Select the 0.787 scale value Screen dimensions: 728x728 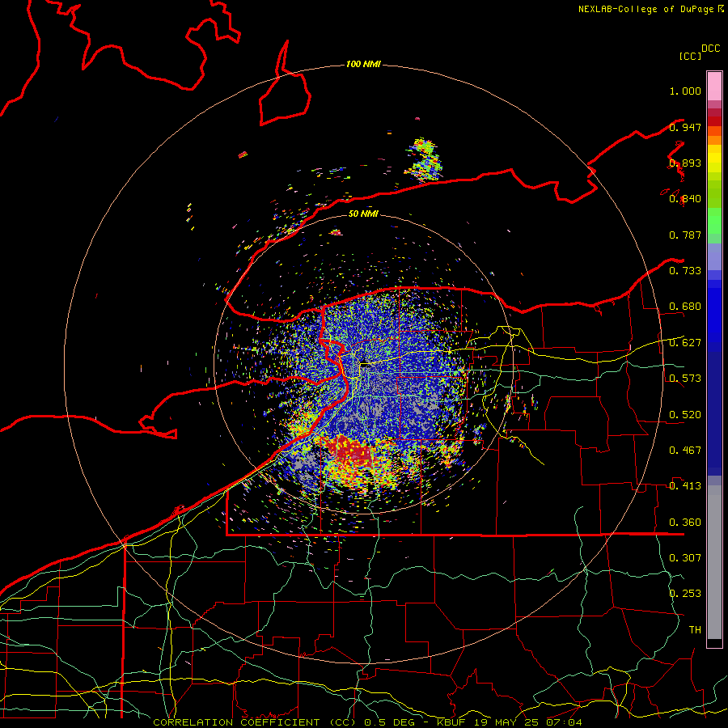point(685,235)
